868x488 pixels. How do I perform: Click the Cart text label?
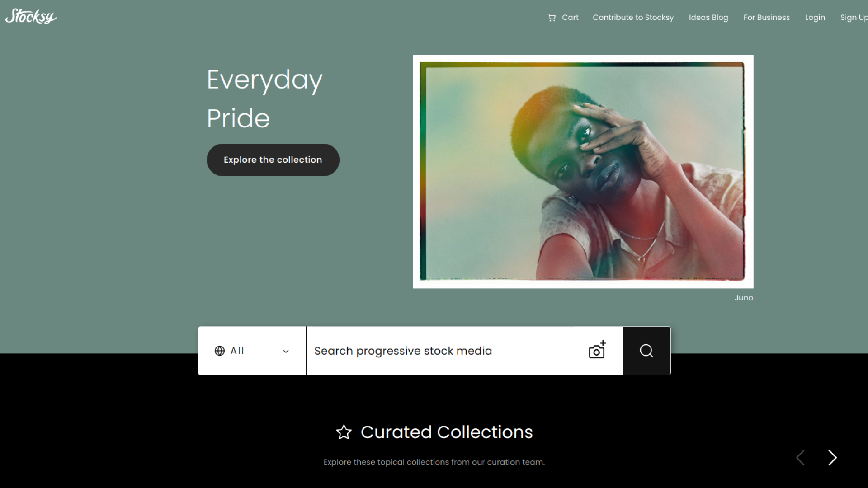pos(570,18)
